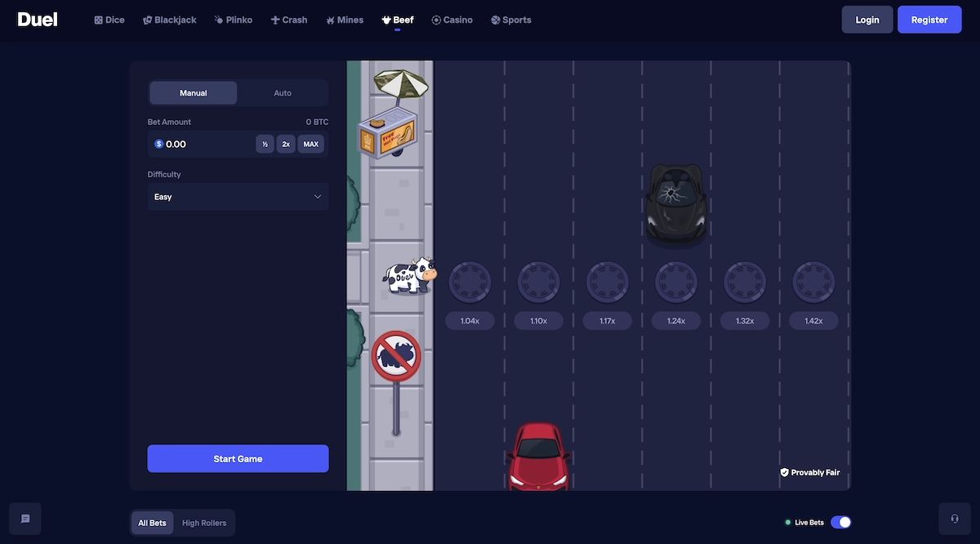Switch to the High Rollers tab

coord(203,522)
